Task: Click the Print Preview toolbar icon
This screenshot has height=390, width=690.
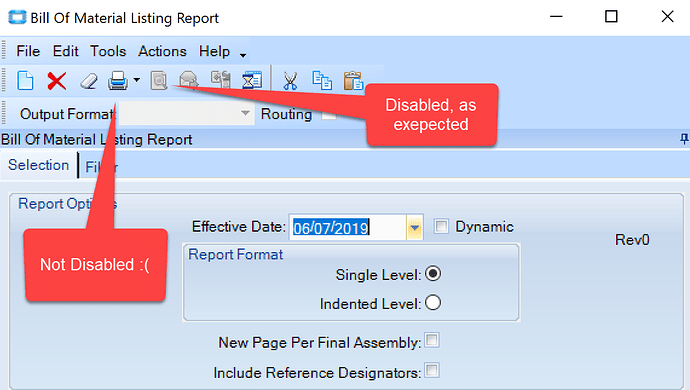Action: click(159, 81)
